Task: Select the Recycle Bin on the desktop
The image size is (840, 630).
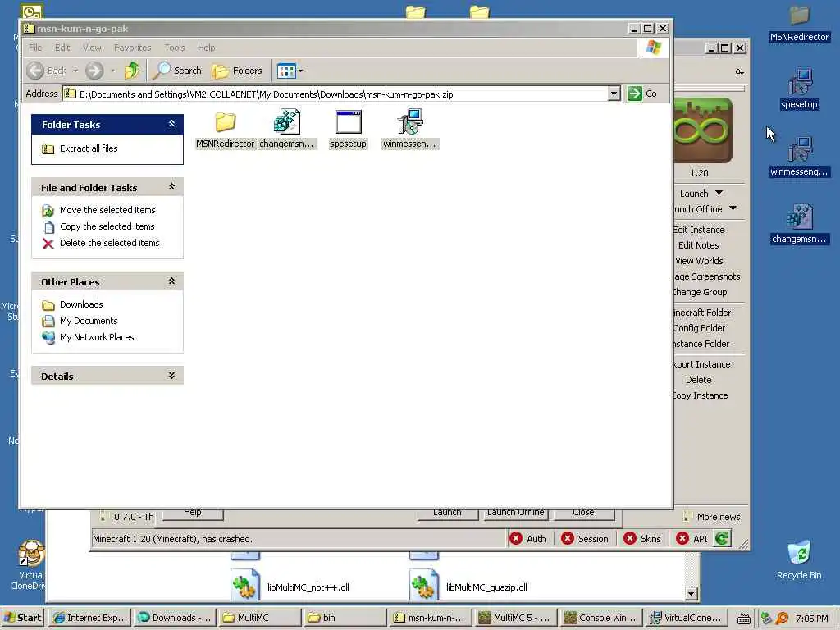Action: pyautogui.click(x=799, y=559)
